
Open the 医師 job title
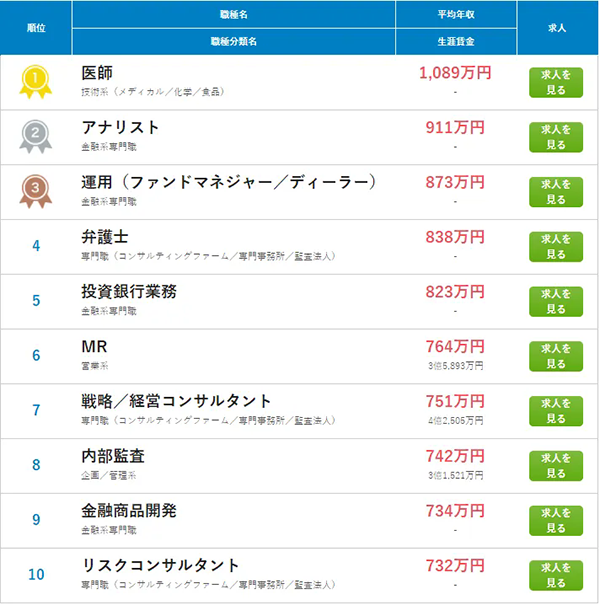tap(97, 73)
